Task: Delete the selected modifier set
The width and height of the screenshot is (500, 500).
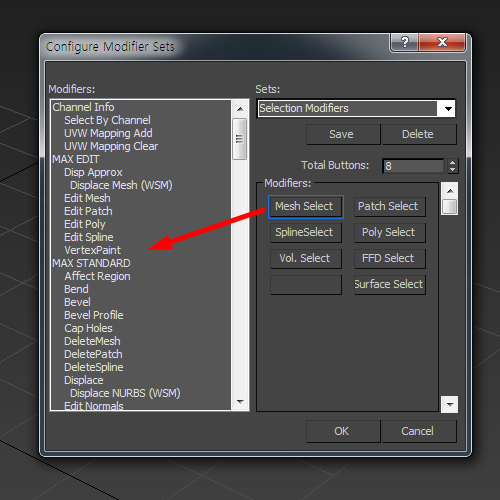Action: [419, 134]
